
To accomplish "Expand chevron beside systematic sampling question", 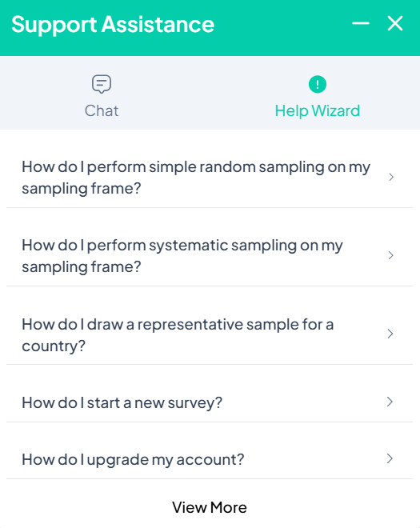I will coord(390,255).
